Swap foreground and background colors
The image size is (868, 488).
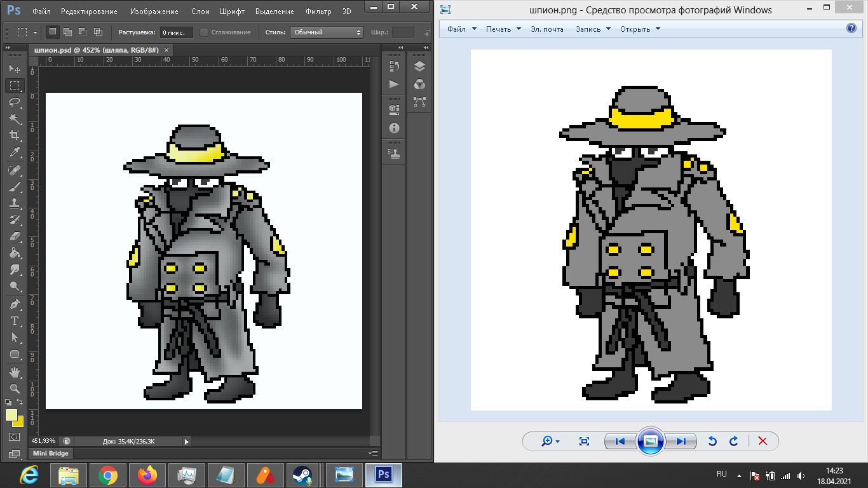20,402
